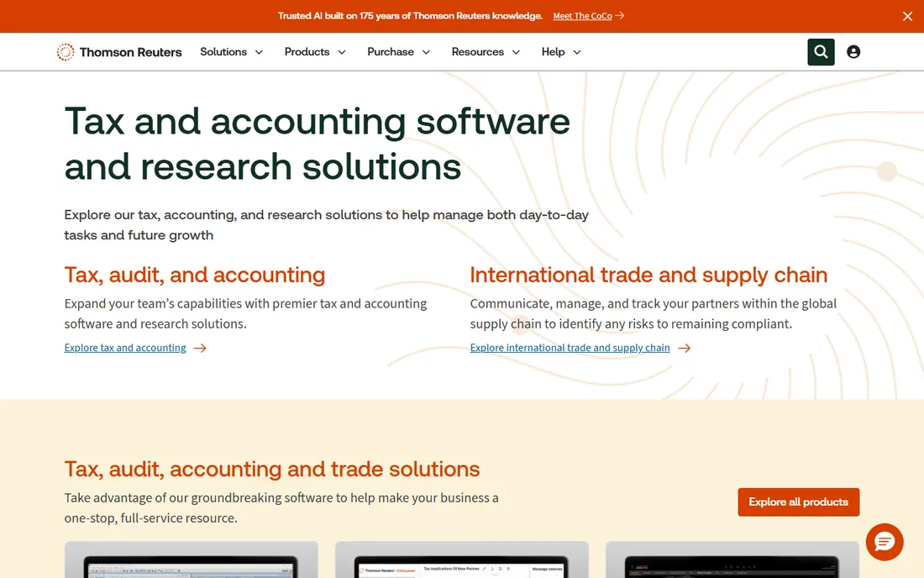This screenshot has height=578, width=924.
Task: Open the middle CoCounsel product thumbnail
Action: point(461,560)
